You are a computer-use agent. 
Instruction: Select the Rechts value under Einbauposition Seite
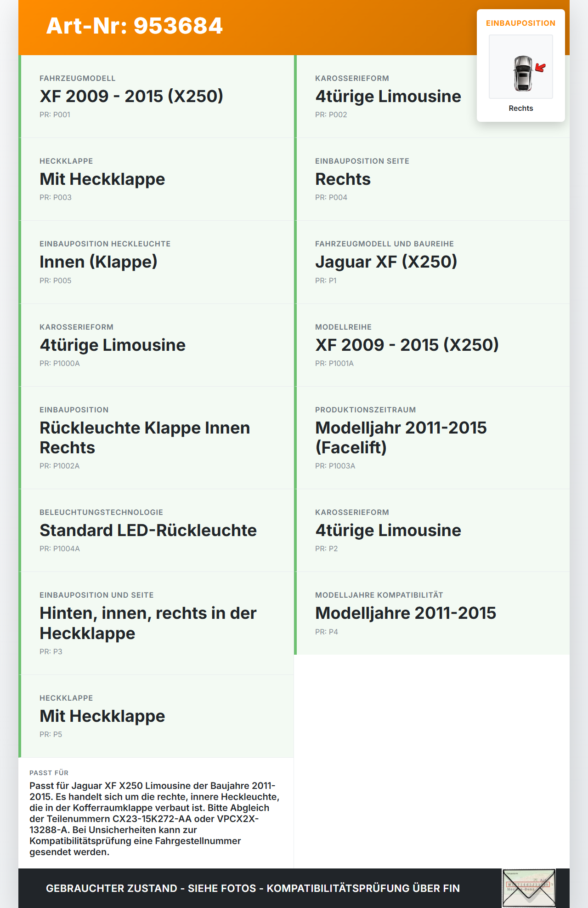coord(343,179)
